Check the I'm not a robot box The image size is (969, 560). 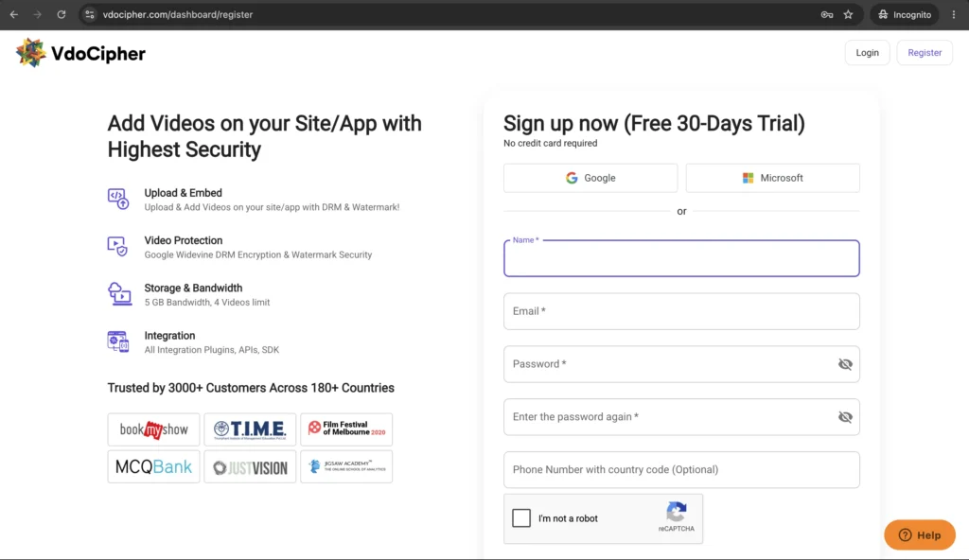[521, 518]
